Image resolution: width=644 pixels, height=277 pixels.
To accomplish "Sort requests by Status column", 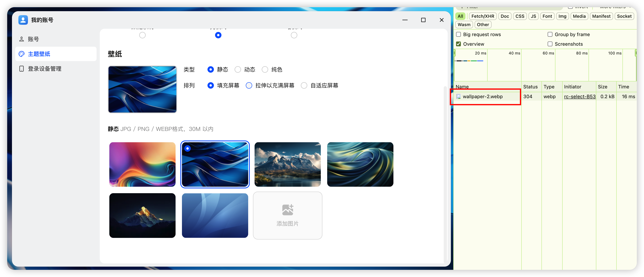I will [x=530, y=87].
